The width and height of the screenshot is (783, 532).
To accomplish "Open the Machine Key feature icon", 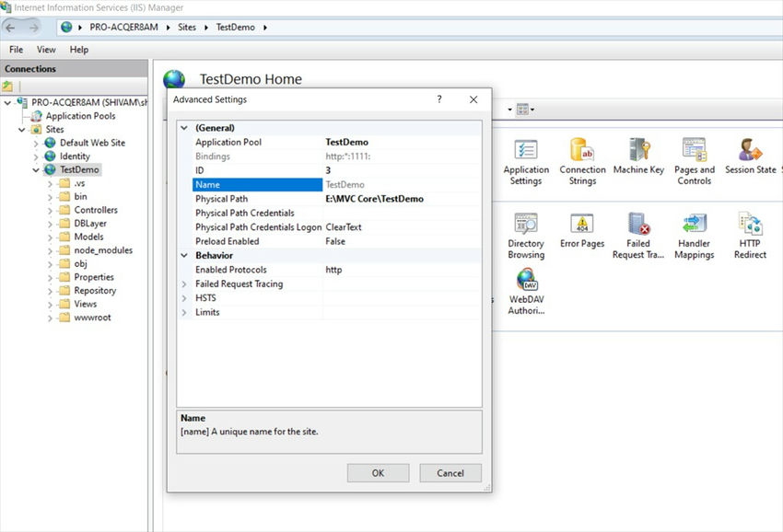I will point(638,156).
